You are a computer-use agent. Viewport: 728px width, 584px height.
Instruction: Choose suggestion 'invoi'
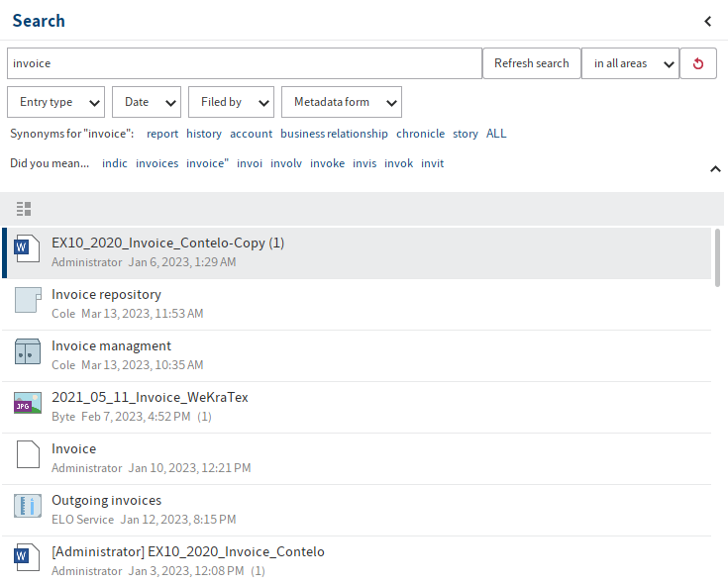click(x=250, y=163)
